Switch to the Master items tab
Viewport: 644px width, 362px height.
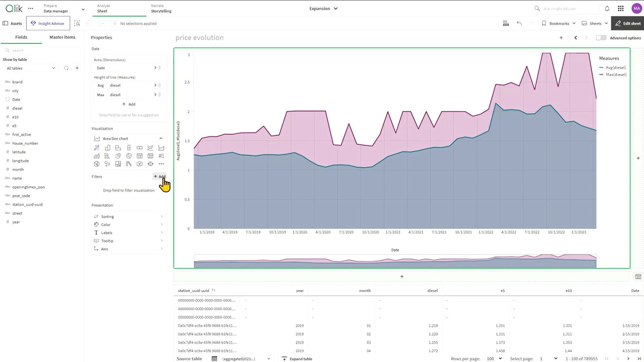[x=62, y=37]
